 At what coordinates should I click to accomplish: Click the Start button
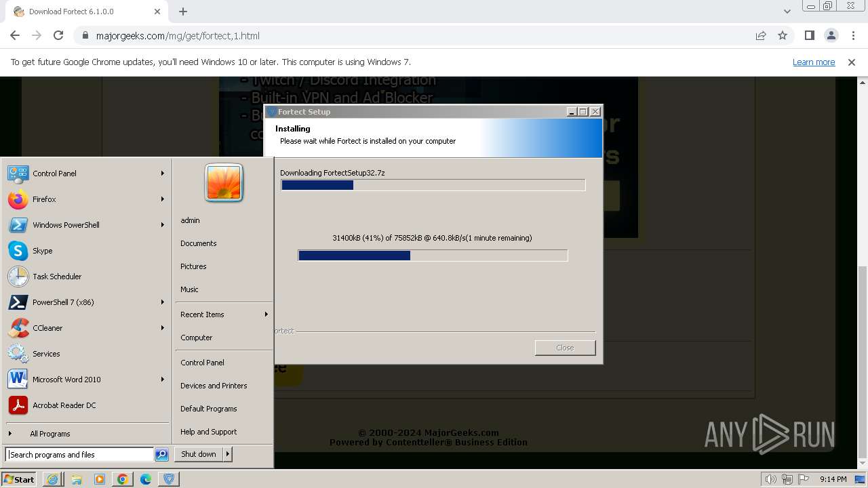point(19,479)
